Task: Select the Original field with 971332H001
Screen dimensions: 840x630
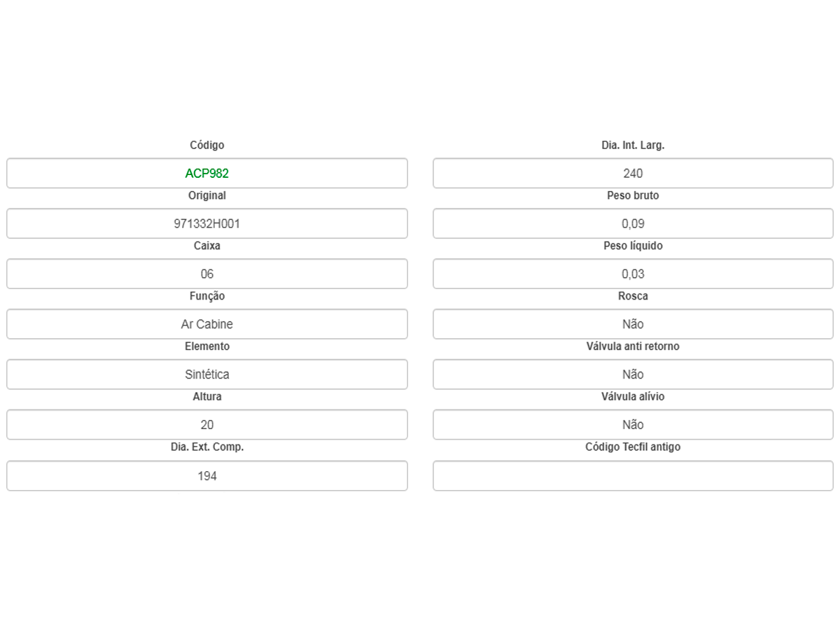Action: [207, 224]
